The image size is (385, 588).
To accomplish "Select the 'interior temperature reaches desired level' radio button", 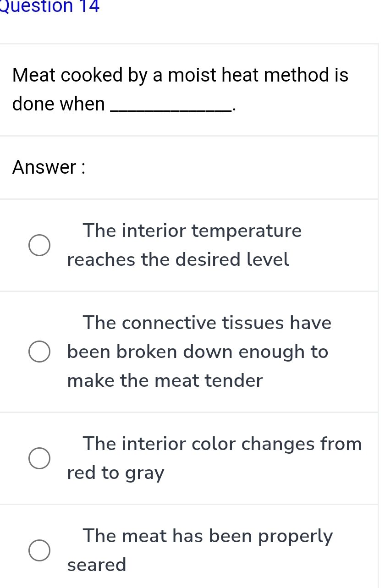I will pos(39,245).
